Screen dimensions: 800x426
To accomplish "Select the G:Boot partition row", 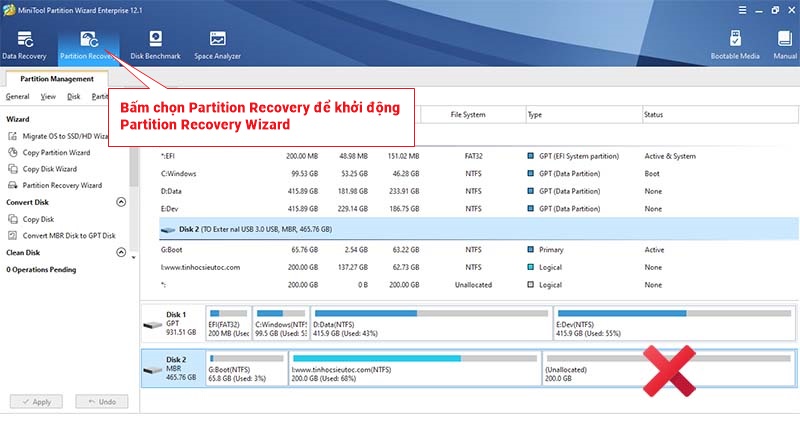I will tap(479, 249).
